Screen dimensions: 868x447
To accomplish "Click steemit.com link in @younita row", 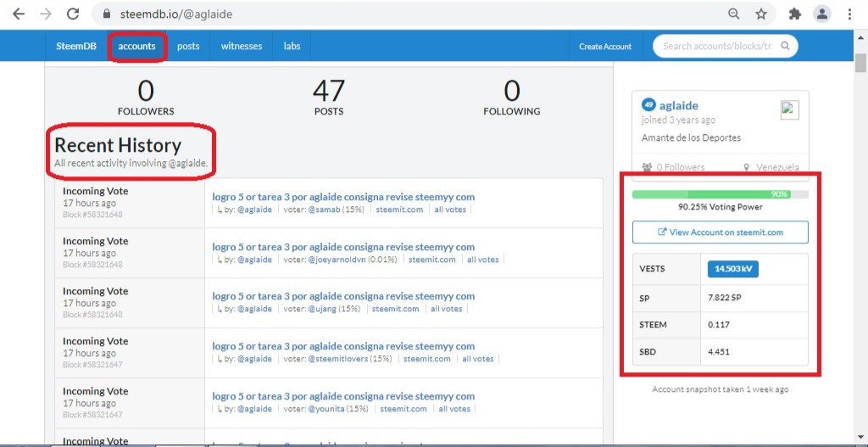I will pyautogui.click(x=403, y=409).
